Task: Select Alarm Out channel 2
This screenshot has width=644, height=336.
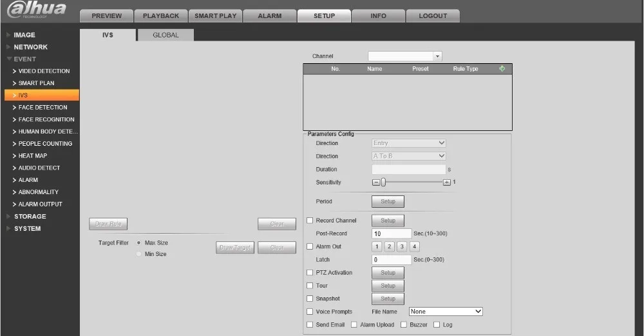Action: 390,246
